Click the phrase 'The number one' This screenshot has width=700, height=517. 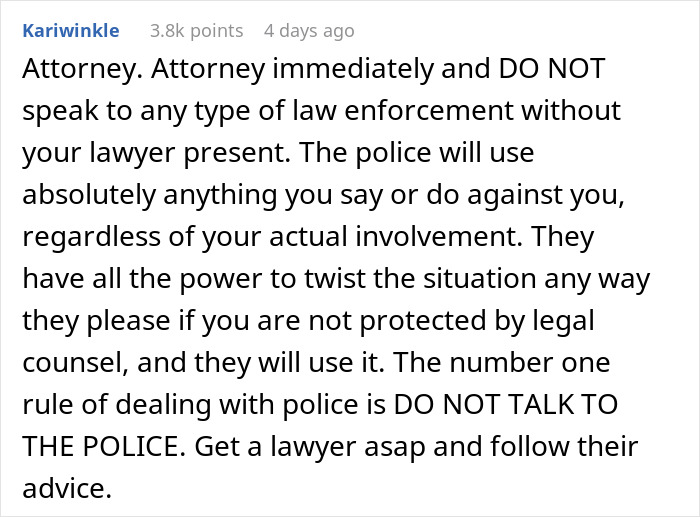click(x=501, y=363)
